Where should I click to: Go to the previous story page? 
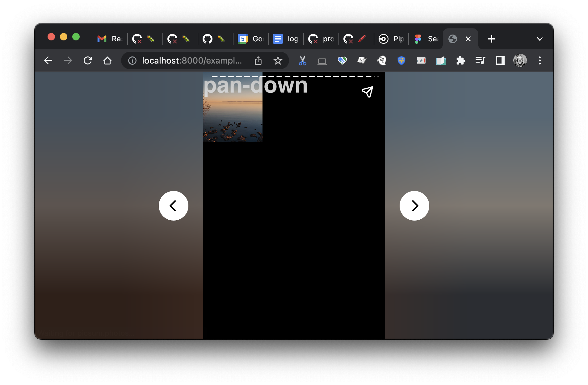click(174, 206)
